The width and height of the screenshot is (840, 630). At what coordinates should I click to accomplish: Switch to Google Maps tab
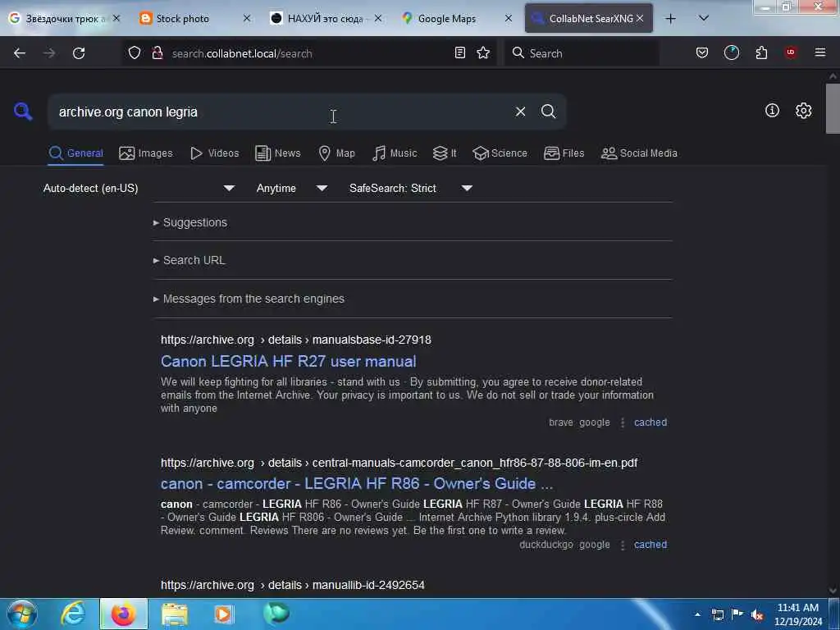click(446, 19)
